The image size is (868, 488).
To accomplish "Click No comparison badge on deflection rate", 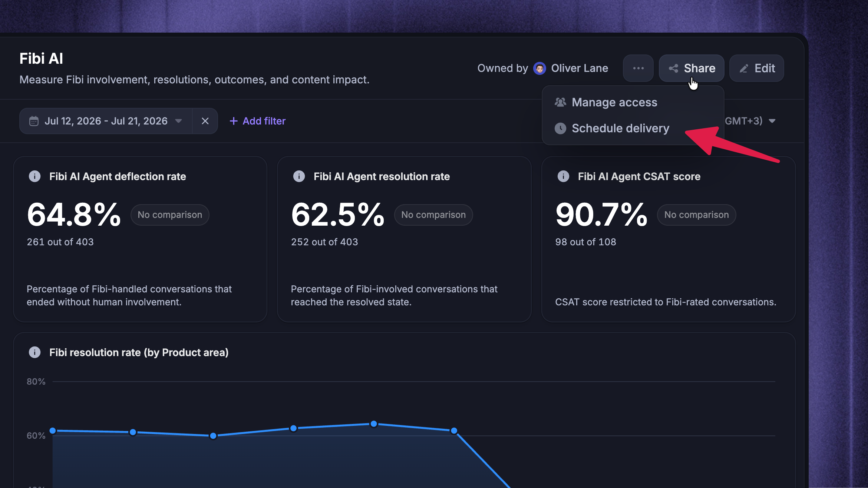I will pyautogui.click(x=170, y=215).
